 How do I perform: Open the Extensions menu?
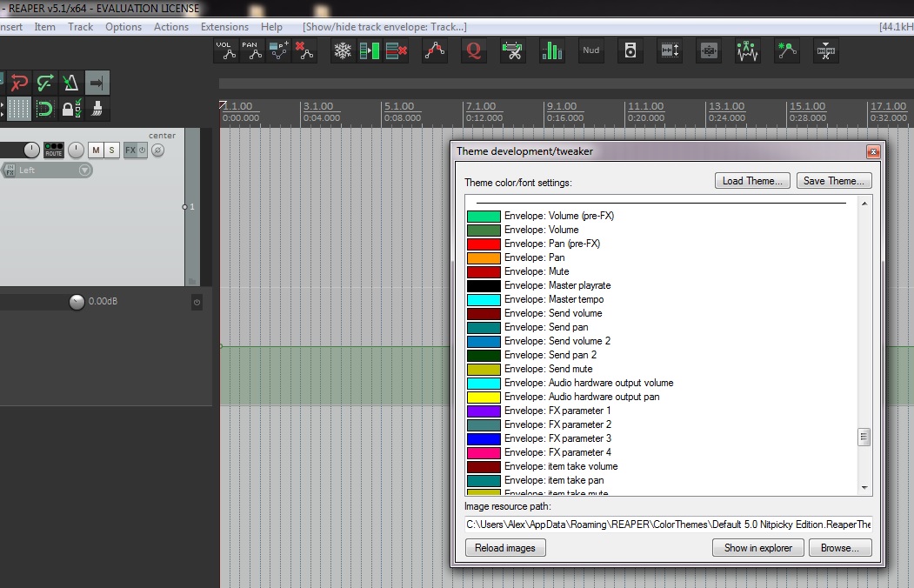pos(224,27)
